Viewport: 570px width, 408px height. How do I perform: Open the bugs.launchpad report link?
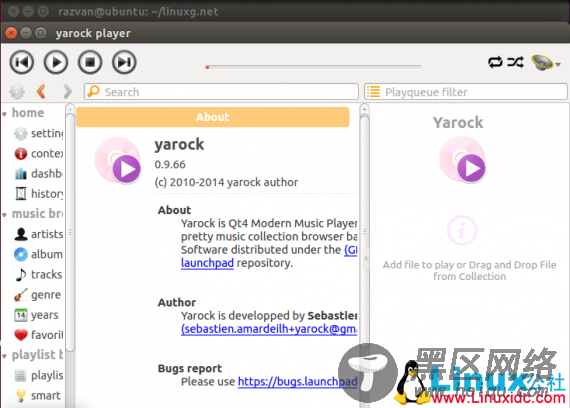[x=297, y=381]
